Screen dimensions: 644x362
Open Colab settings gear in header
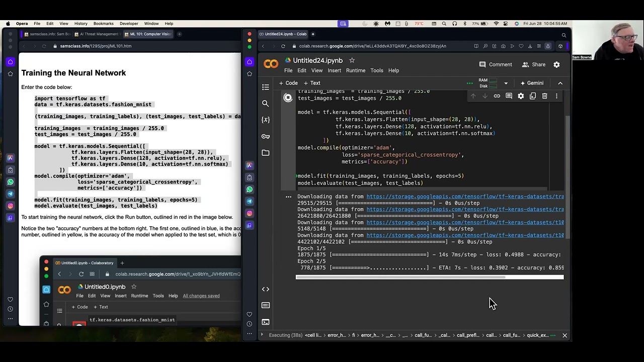coord(556,64)
